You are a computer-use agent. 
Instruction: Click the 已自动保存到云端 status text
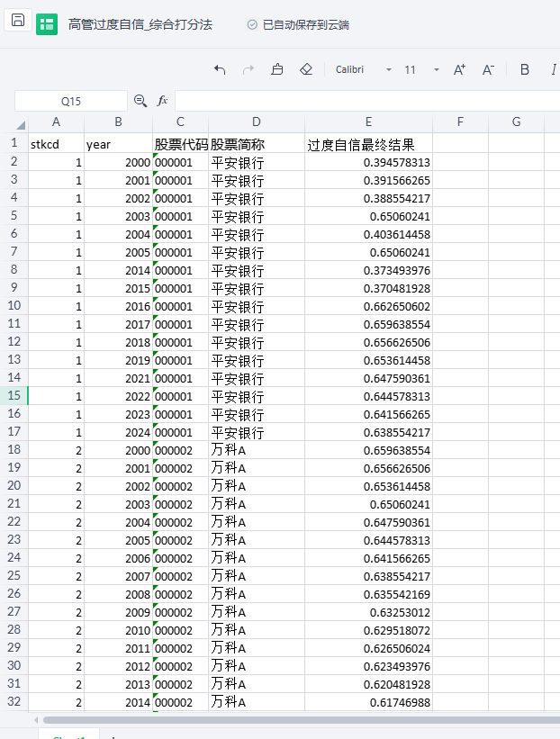point(305,24)
